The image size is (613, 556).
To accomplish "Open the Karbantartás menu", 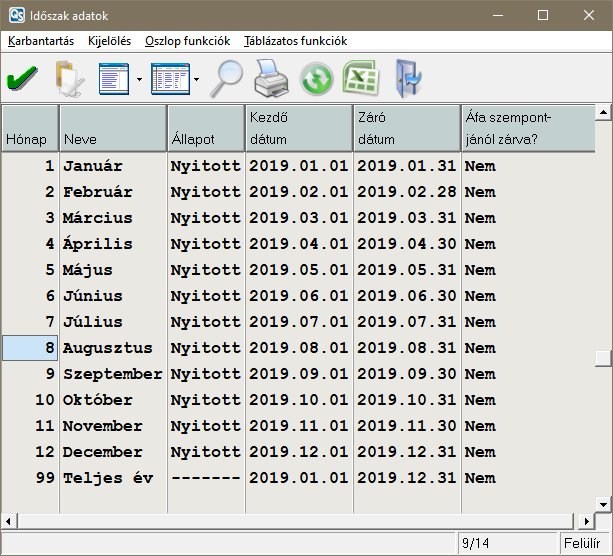I will click(x=41, y=41).
